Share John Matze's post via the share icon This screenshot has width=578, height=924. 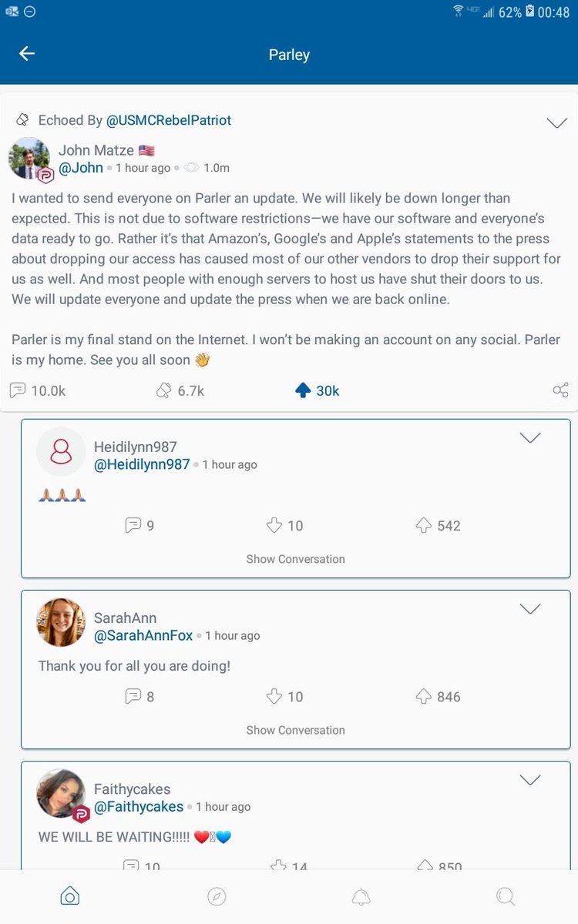(560, 390)
